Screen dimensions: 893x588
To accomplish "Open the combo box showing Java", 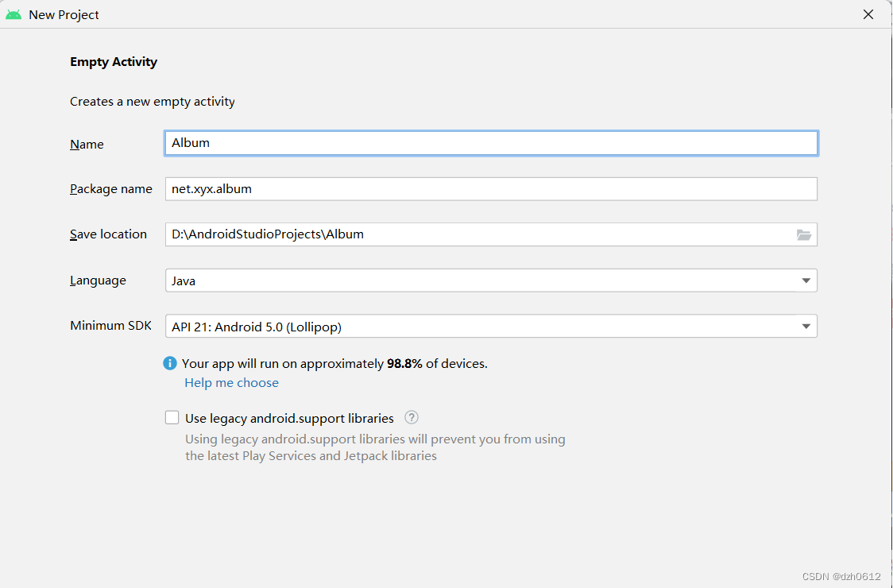I will [477, 280].
